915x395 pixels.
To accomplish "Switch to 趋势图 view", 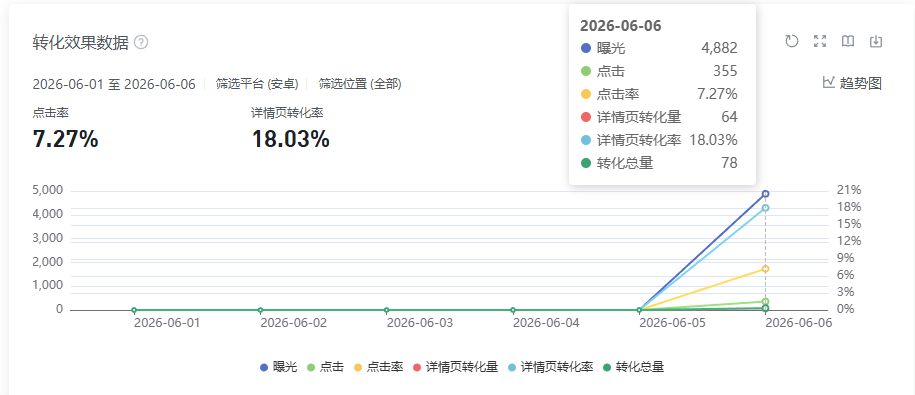I will click(852, 83).
